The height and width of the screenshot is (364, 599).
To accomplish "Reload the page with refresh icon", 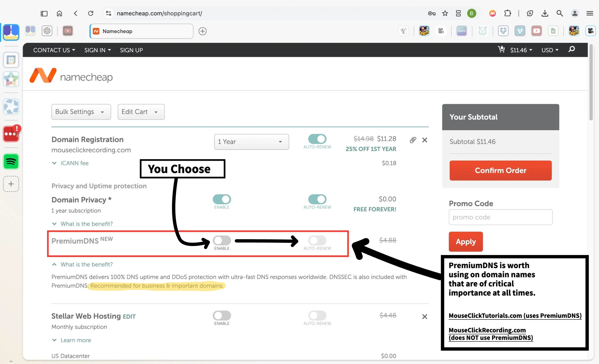I will tap(91, 13).
